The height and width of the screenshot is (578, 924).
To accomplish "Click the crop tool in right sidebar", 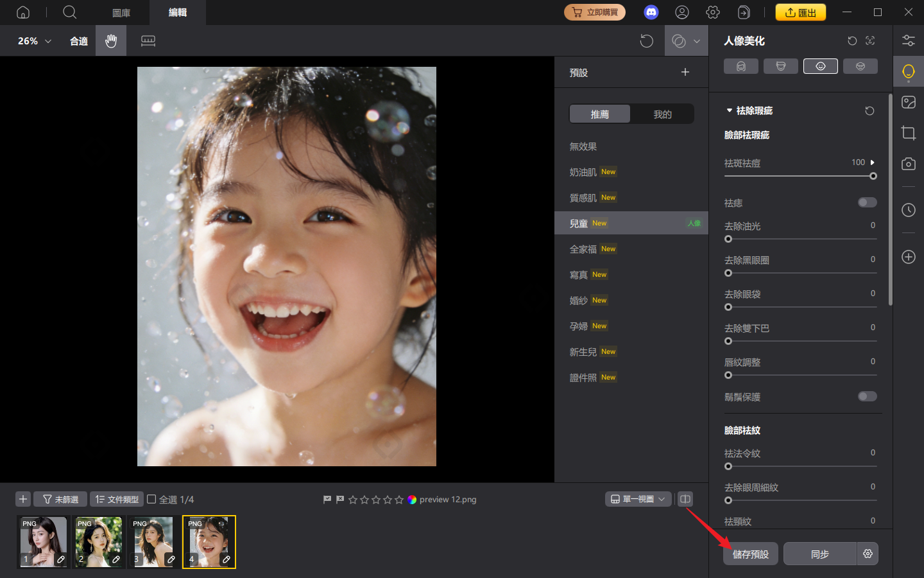I will pos(908,133).
